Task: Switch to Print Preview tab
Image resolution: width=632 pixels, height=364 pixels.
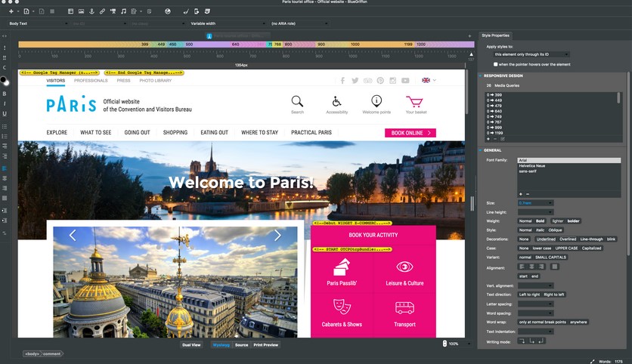Action: (265, 345)
